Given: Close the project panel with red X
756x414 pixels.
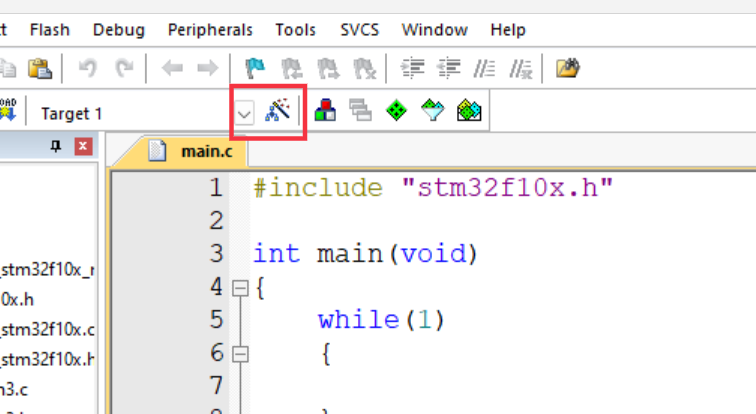Looking at the screenshot, I should click(83, 146).
